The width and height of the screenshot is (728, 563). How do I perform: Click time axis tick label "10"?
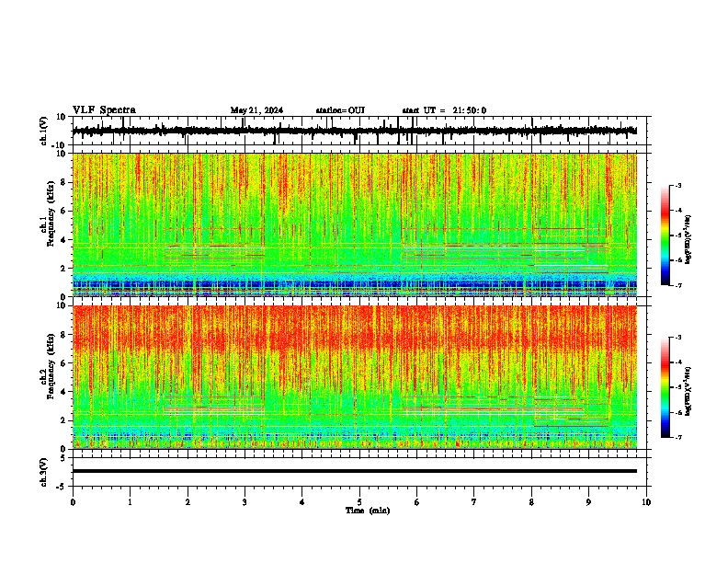click(x=646, y=502)
